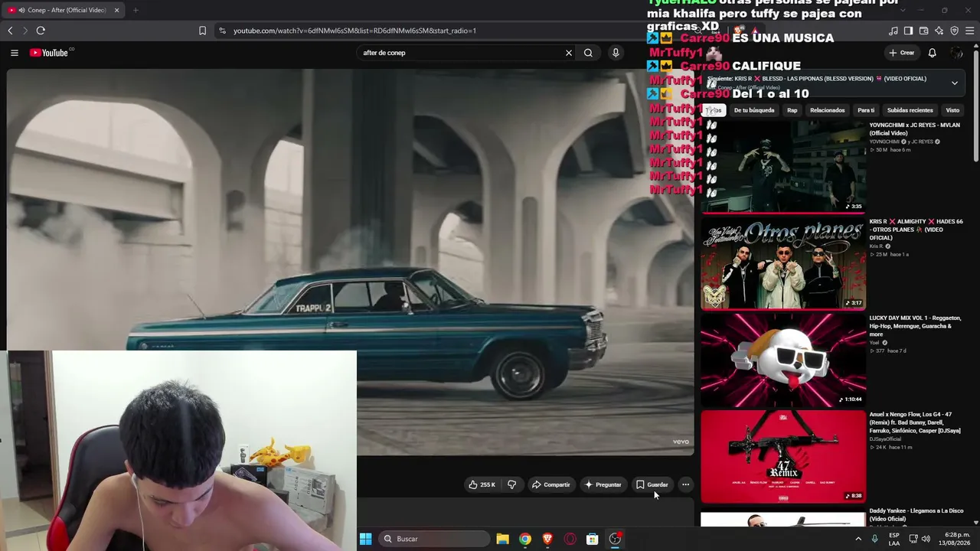Open the browser main menu

coord(969,31)
